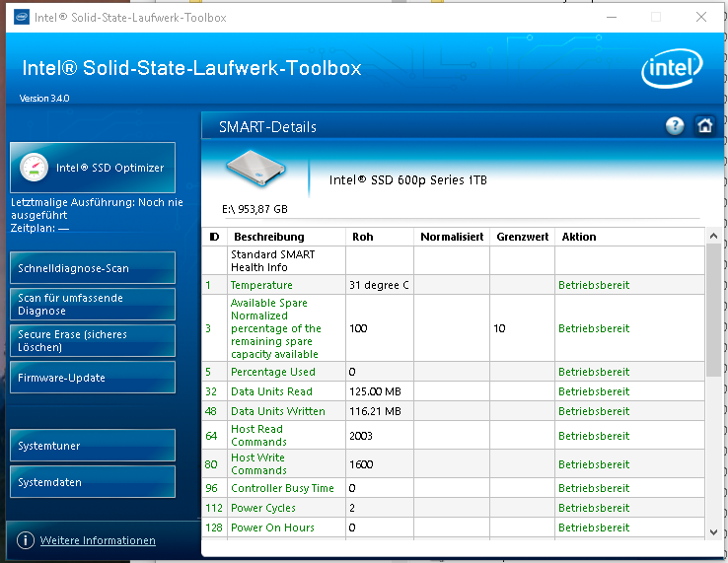Screen dimensions: 728x563
Task: Click the 'E:\ 953,87 GB' drive label
Action: point(255,209)
